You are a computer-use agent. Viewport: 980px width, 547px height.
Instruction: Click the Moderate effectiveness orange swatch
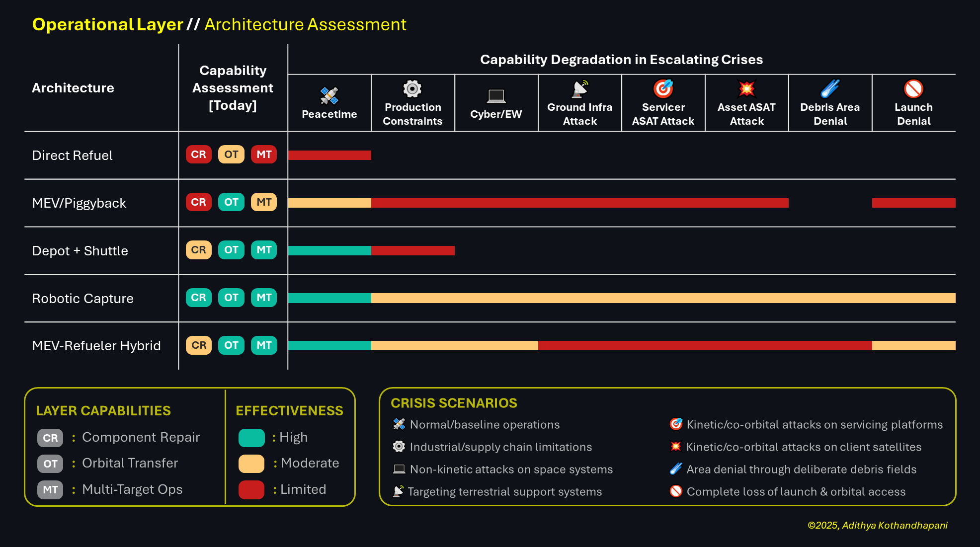251,464
